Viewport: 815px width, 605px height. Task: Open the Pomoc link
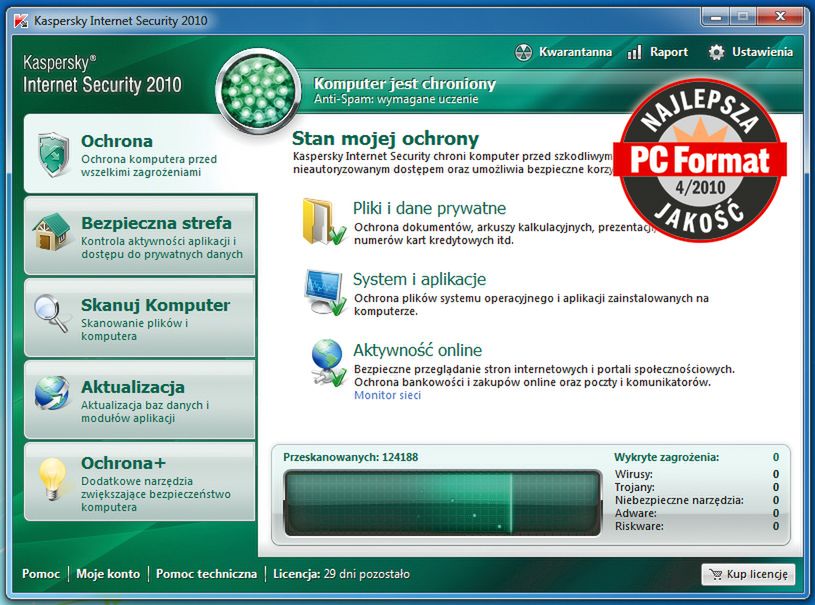(41, 574)
